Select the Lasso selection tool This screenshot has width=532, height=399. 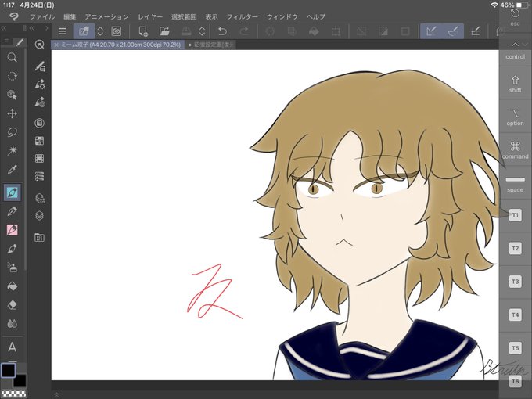13,132
